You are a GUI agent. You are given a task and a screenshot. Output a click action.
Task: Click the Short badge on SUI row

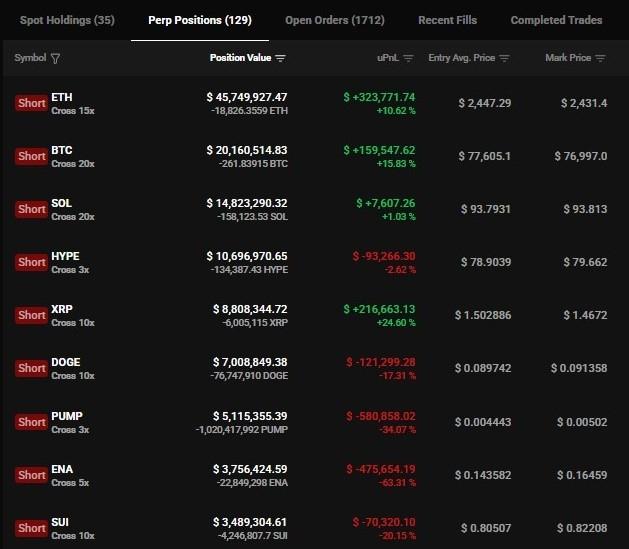click(x=31, y=528)
